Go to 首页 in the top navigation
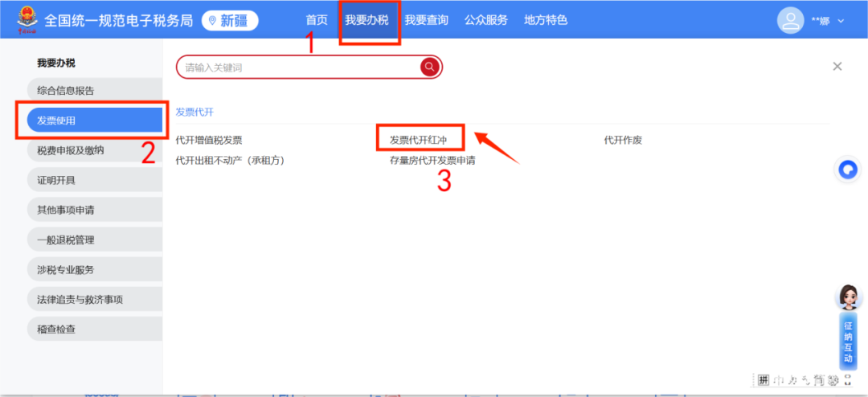This screenshot has width=868, height=397. pyautogui.click(x=317, y=20)
